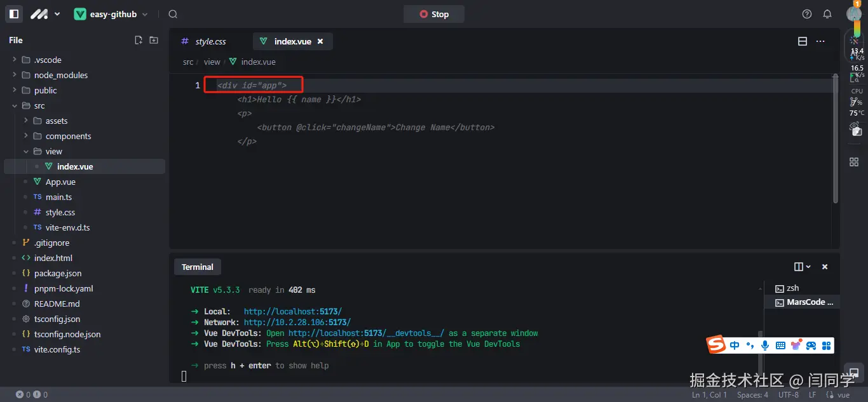This screenshot has width=868, height=402.
Task: Change the LF line ending
Action: (812, 394)
